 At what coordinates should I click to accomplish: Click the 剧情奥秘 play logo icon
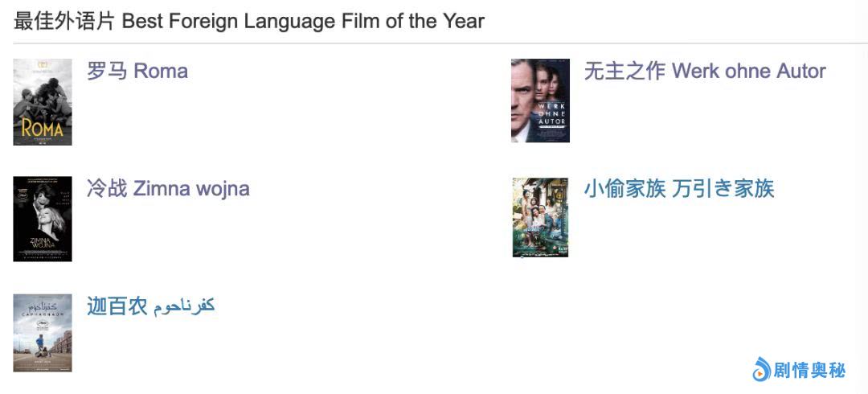tap(760, 370)
